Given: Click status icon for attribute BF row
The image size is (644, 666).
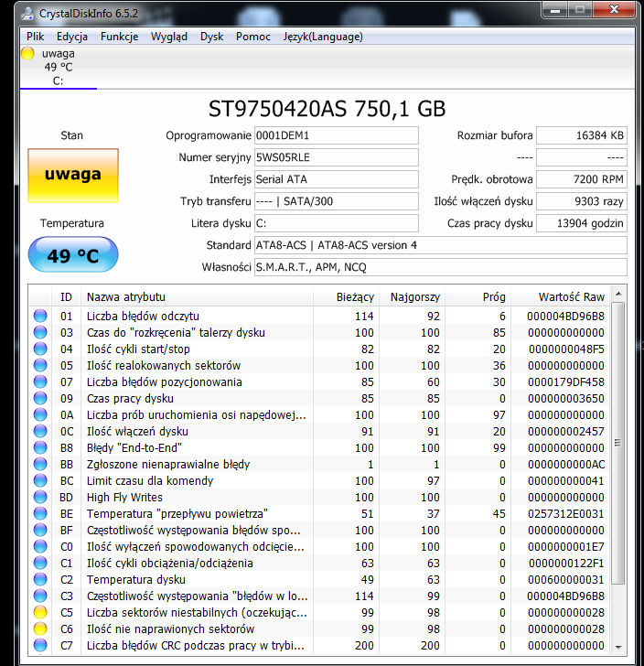Looking at the screenshot, I should coord(40,530).
